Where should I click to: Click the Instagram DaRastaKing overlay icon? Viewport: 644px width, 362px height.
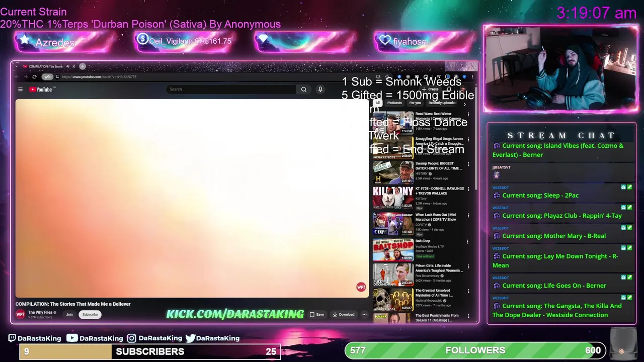pos(131,338)
